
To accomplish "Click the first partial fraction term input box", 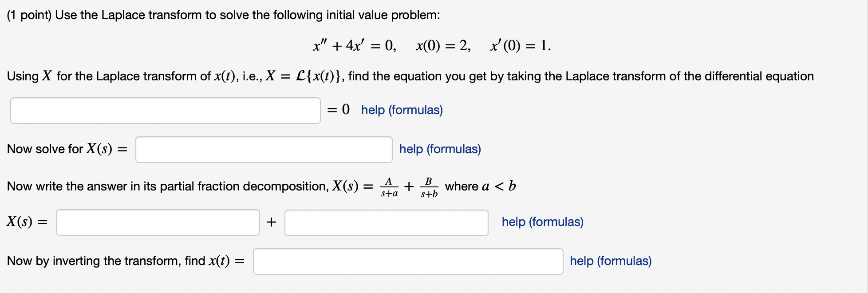I will coord(158,222).
